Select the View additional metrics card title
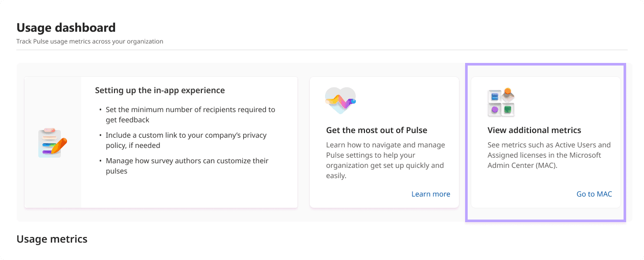This screenshot has height=260, width=644. pyautogui.click(x=534, y=130)
